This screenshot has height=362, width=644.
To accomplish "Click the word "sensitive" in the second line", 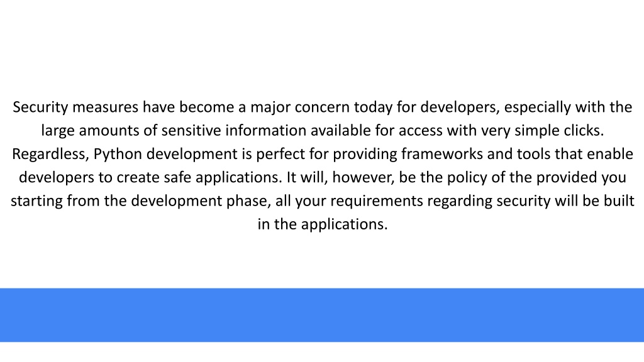I will pyautogui.click(x=191, y=131).
